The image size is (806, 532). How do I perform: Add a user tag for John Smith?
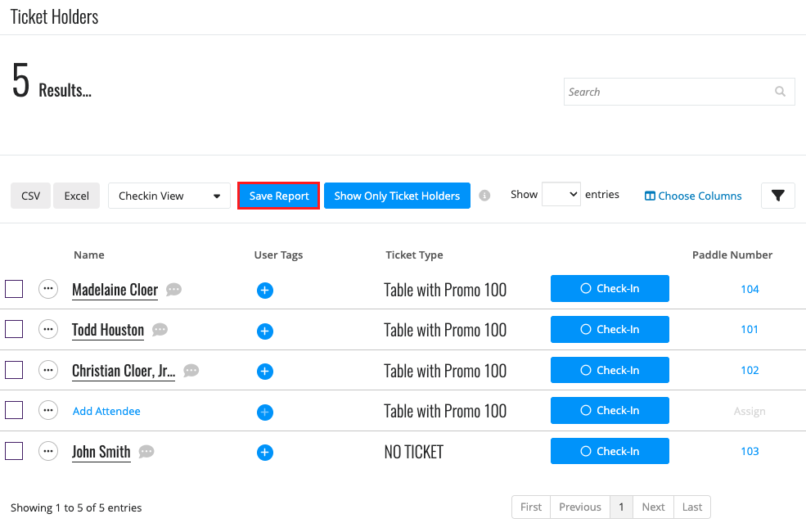[x=265, y=453]
